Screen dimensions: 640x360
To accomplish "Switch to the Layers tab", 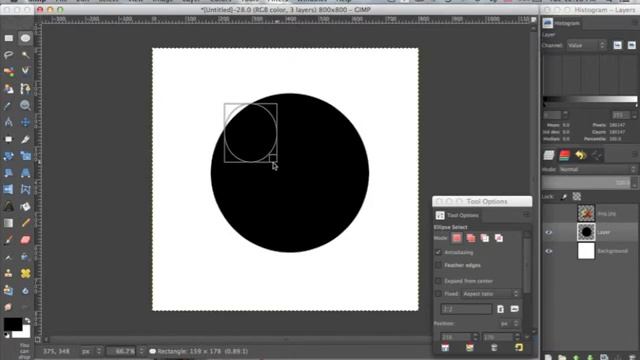I will tap(549, 155).
